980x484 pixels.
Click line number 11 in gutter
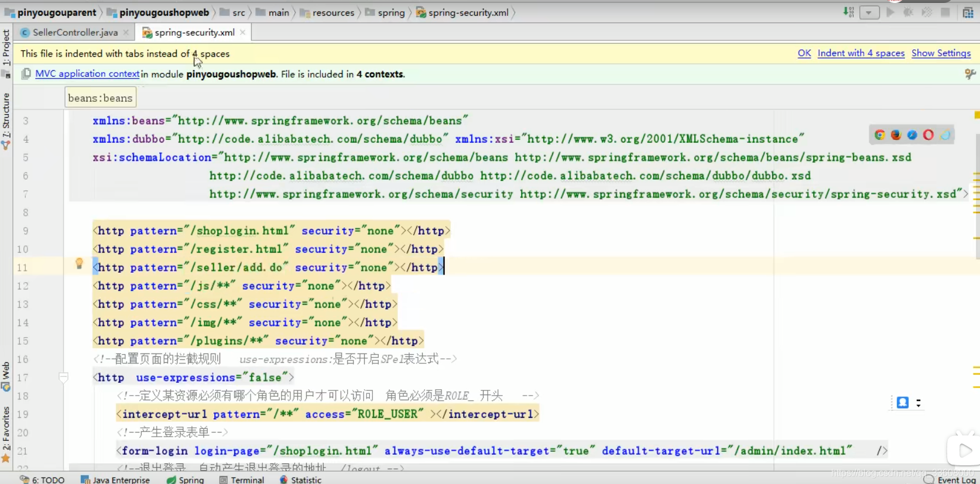tap(22, 267)
